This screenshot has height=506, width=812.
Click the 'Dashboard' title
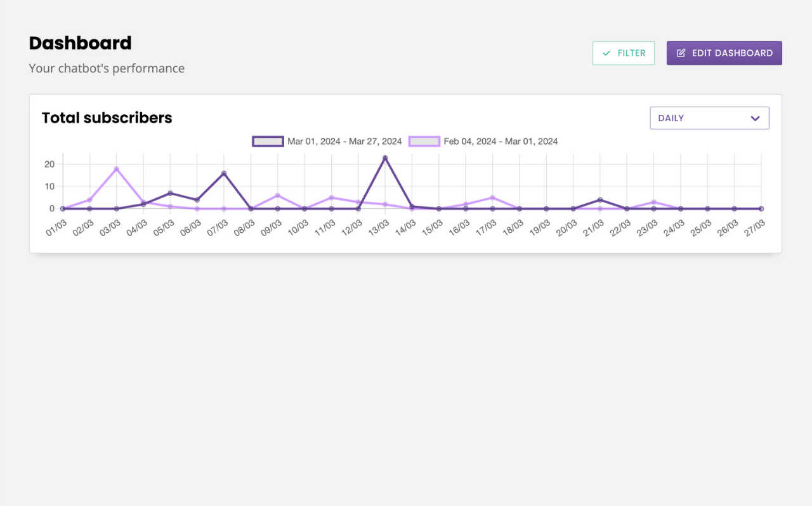(x=81, y=43)
